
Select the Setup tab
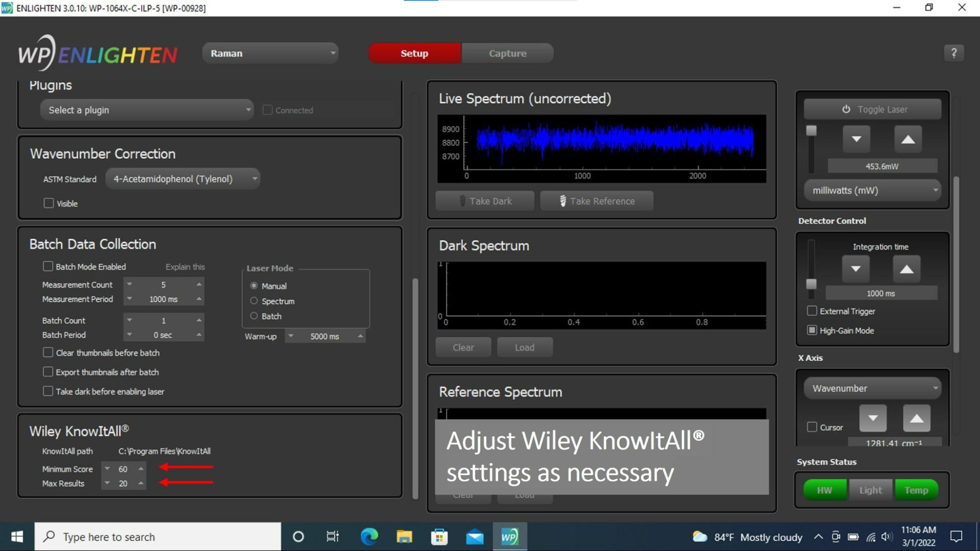click(x=414, y=53)
